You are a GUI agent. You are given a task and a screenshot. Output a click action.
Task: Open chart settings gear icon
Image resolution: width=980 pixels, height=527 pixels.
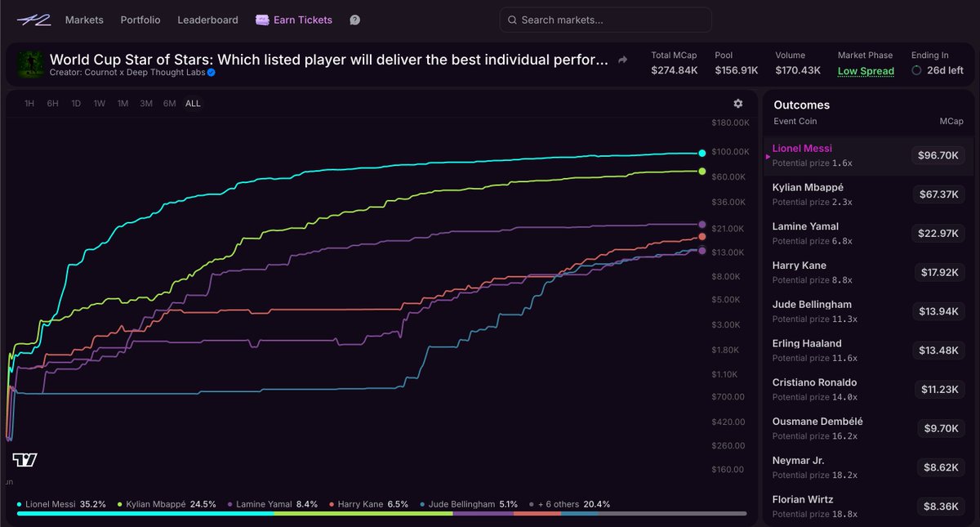click(738, 104)
